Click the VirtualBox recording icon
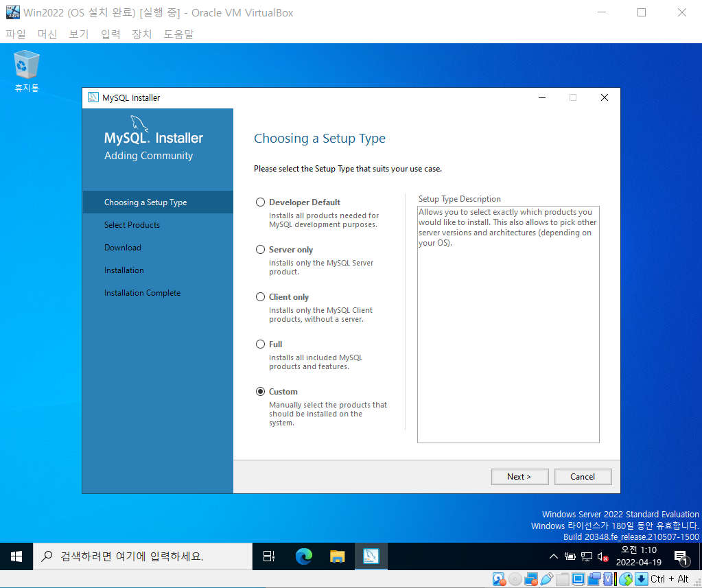The width and height of the screenshot is (702, 588). coord(594,579)
